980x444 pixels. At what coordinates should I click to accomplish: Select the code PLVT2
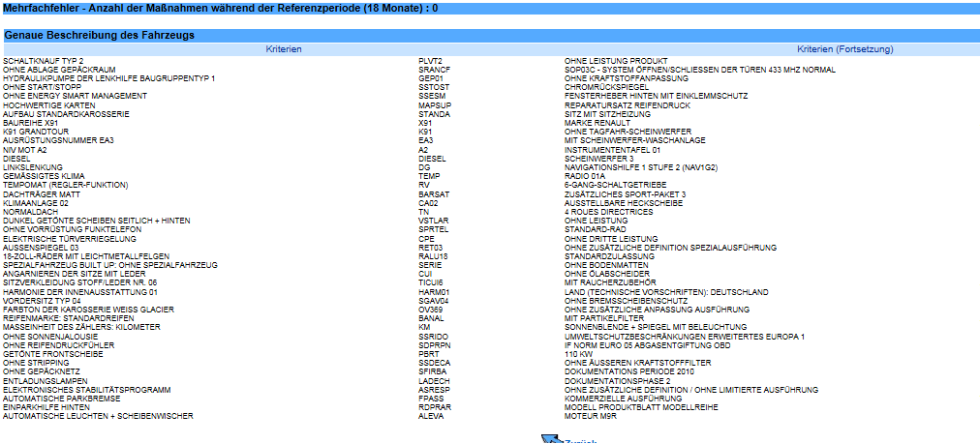click(x=430, y=61)
